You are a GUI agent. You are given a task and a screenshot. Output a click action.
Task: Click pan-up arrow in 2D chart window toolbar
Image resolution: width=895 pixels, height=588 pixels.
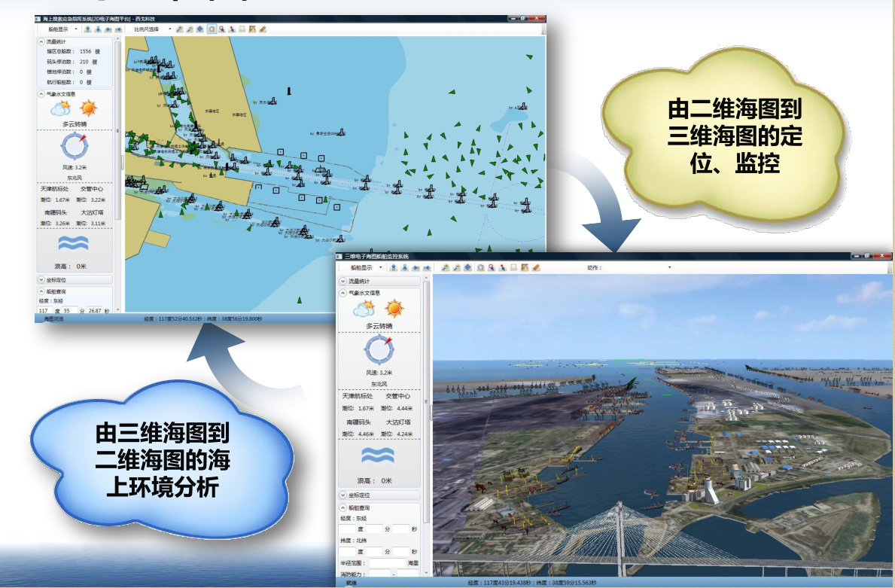click(x=88, y=29)
